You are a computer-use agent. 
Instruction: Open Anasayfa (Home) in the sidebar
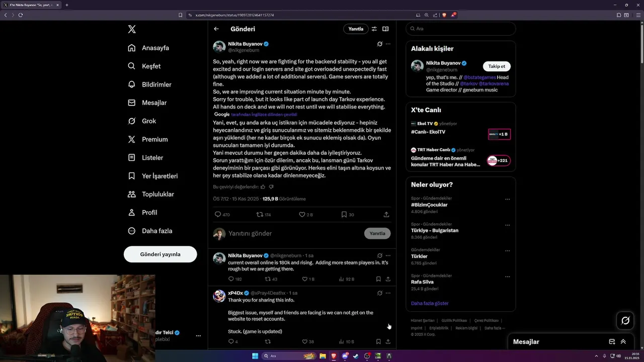pyautogui.click(x=148, y=48)
